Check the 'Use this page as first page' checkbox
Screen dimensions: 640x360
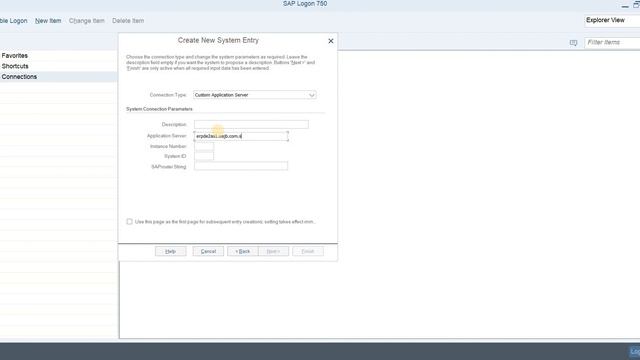(x=129, y=222)
